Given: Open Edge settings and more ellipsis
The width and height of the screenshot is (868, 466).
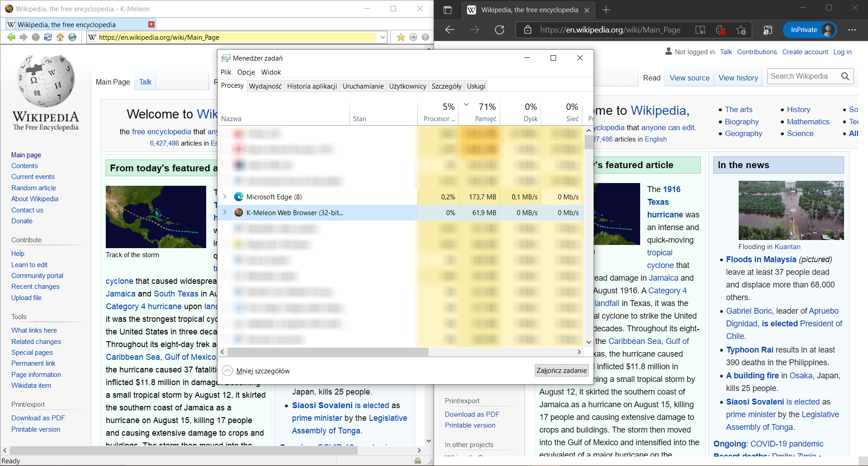Looking at the screenshot, I should [852, 30].
